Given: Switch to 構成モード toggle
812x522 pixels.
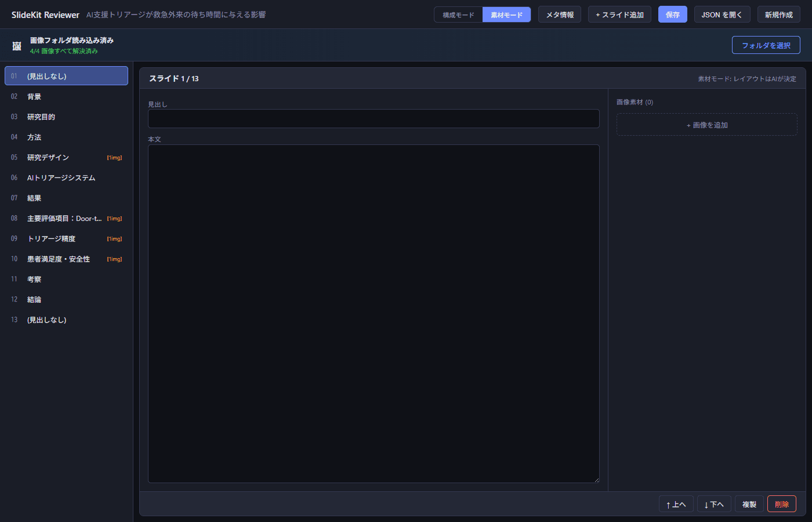Looking at the screenshot, I should click(458, 14).
